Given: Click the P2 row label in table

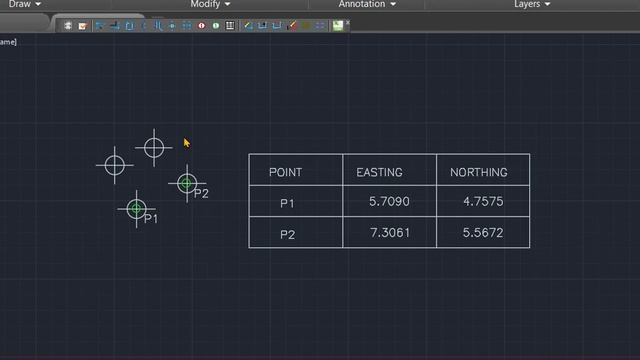Looking at the screenshot, I should tap(287, 235).
